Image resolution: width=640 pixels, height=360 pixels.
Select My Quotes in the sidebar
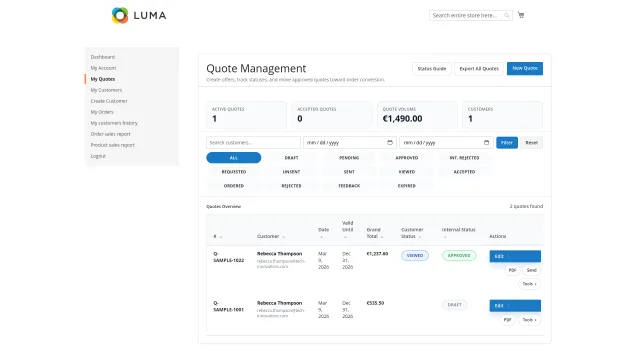pyautogui.click(x=102, y=79)
